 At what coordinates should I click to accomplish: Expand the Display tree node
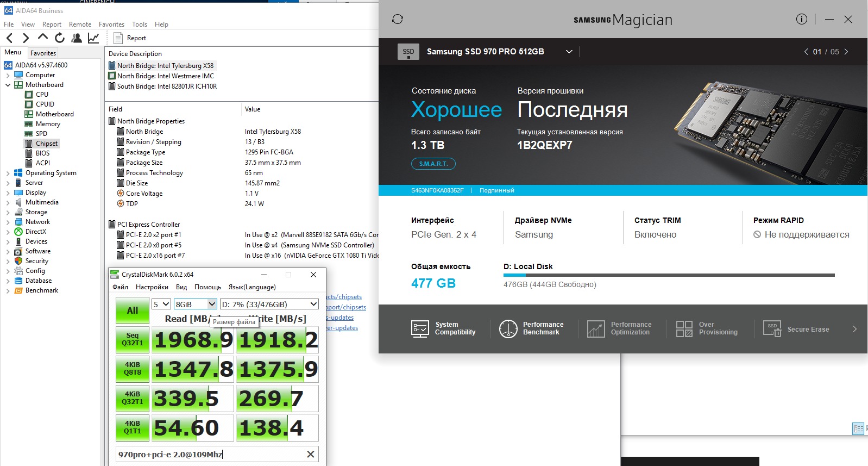pos(8,192)
